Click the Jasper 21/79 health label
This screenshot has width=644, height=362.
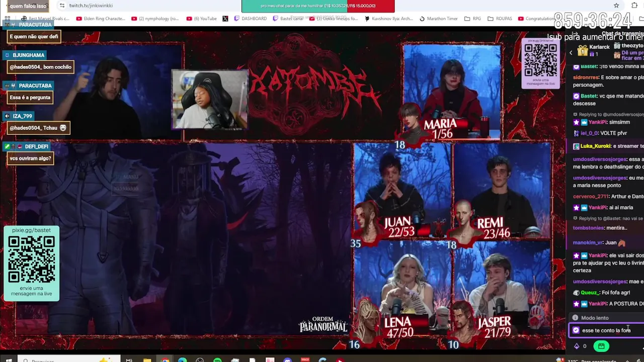494,327
